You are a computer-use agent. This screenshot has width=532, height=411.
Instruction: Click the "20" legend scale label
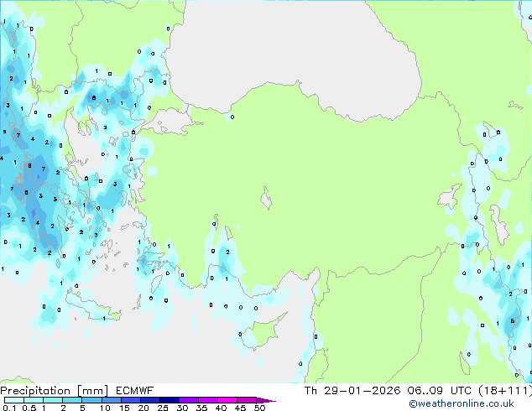(x=143, y=408)
